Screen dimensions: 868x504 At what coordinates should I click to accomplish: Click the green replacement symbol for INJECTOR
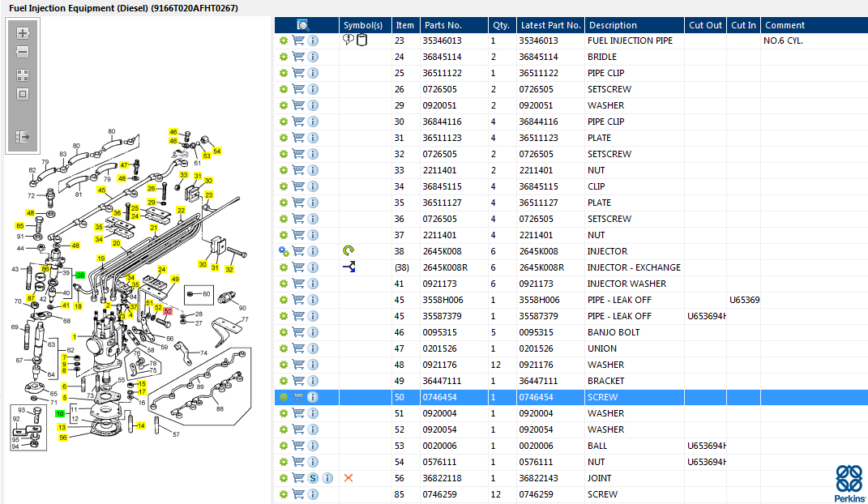348,250
